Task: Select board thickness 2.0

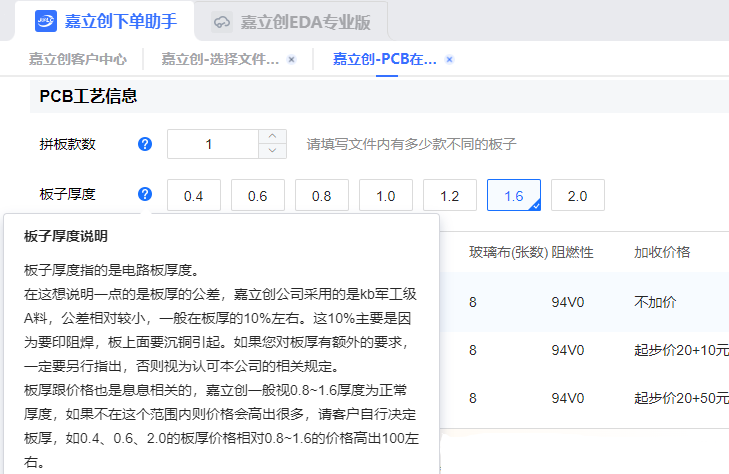Action: [578, 195]
